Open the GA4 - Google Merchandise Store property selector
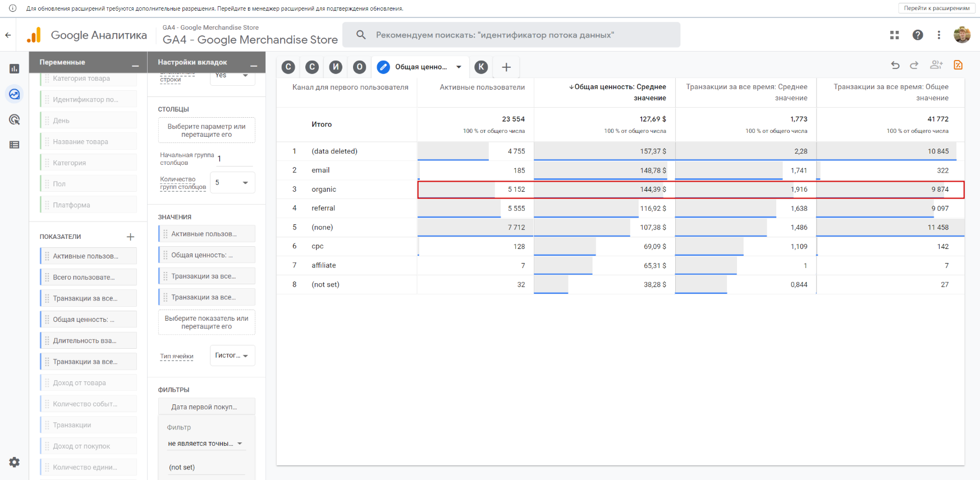980x480 pixels. 250,35
